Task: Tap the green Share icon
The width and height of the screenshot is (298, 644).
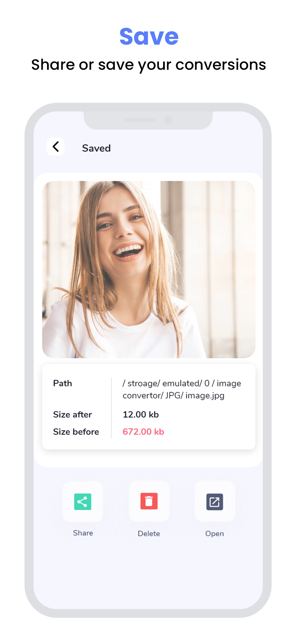Action: click(x=83, y=501)
